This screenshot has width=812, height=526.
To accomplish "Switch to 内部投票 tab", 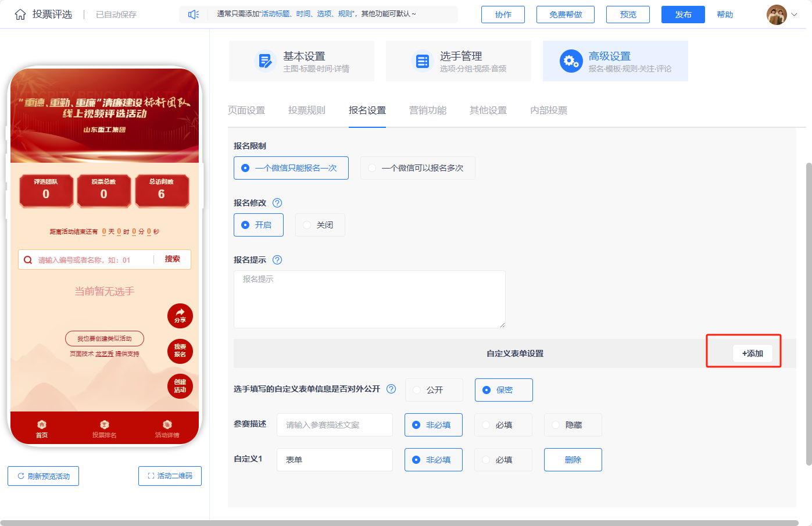I will pyautogui.click(x=549, y=110).
